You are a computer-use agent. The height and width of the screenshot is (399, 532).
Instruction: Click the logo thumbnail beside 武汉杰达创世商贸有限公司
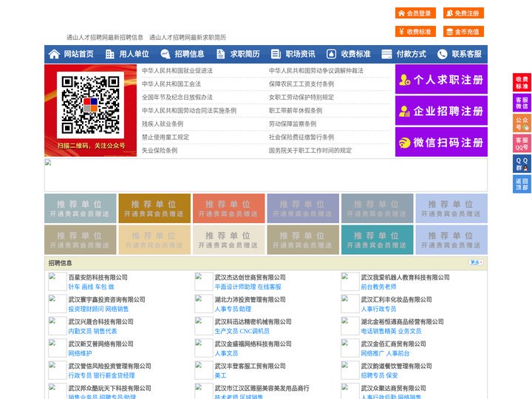click(204, 282)
